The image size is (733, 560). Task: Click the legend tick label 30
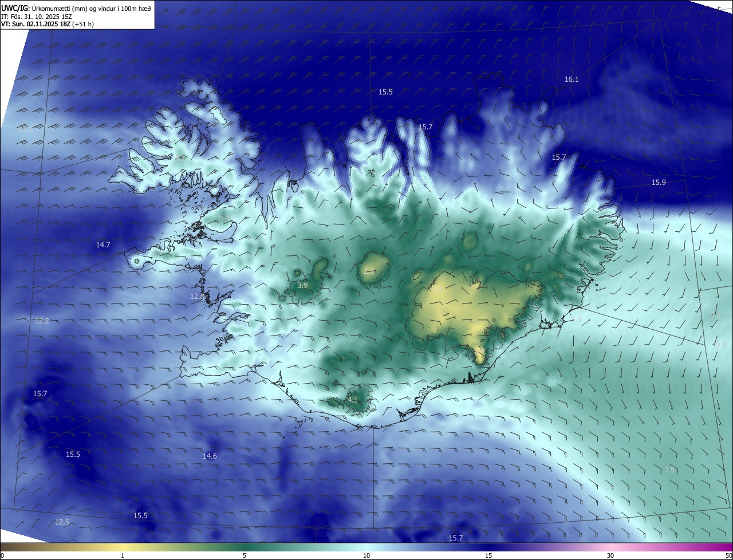[610, 555]
